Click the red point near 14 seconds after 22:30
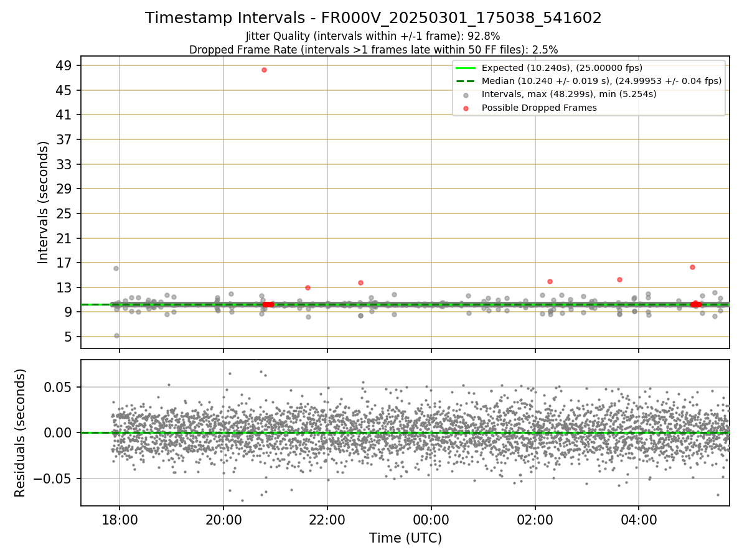 coord(360,282)
